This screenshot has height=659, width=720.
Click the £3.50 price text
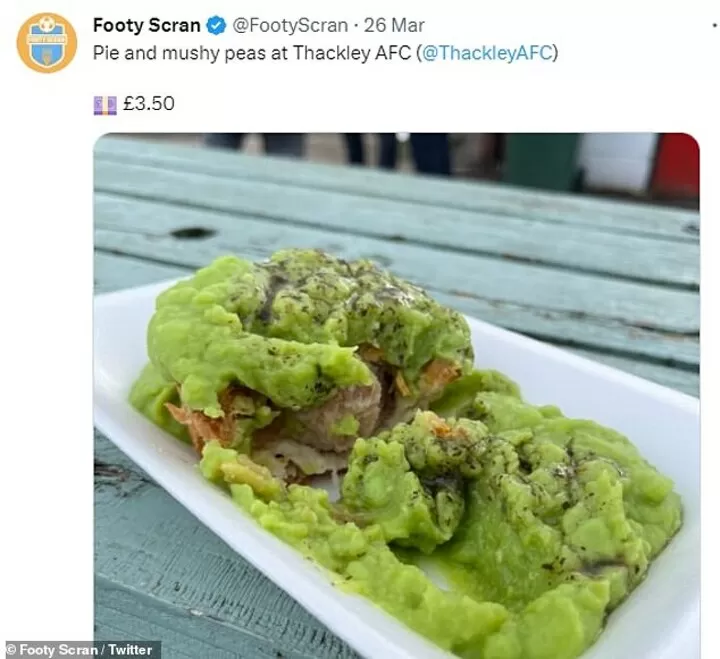coord(149,103)
